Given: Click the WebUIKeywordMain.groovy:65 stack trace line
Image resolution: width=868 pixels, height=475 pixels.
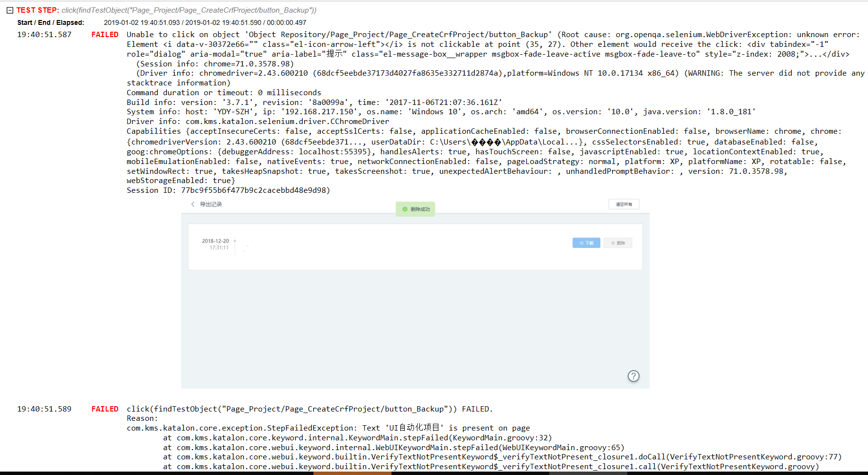Looking at the screenshot, I should tap(393, 448).
